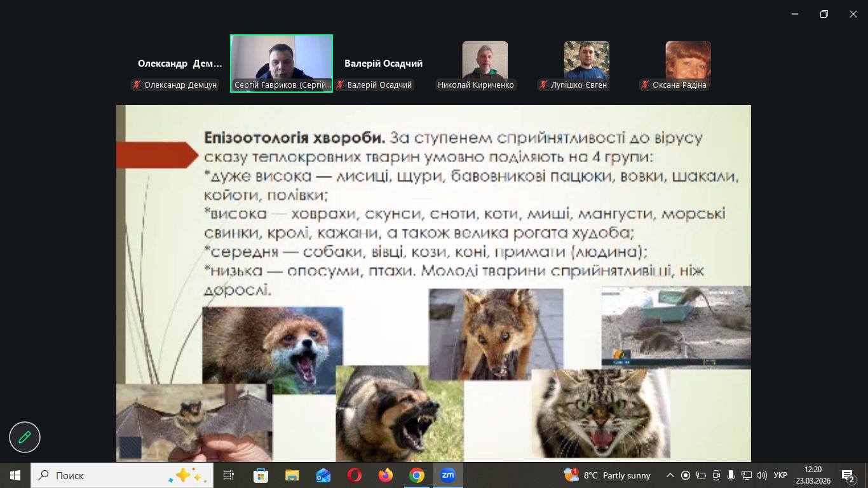This screenshot has width=868, height=488.
Task: Expand the hidden system tray icons chevron
Action: coord(670,475)
